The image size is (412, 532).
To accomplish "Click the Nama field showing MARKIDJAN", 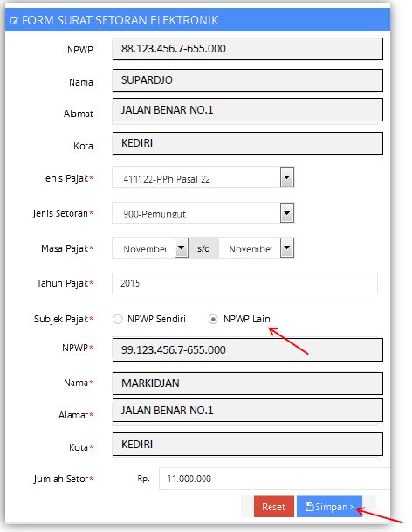I will pos(248,383).
